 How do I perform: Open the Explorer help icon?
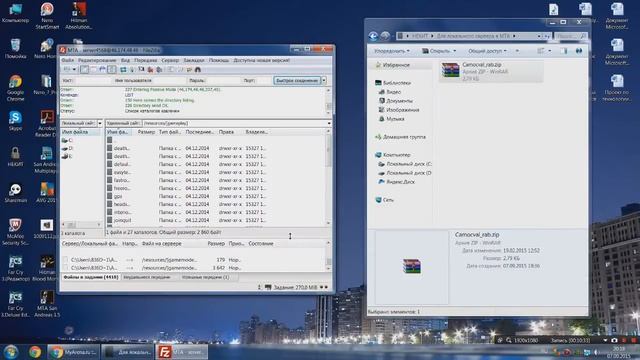(579, 51)
